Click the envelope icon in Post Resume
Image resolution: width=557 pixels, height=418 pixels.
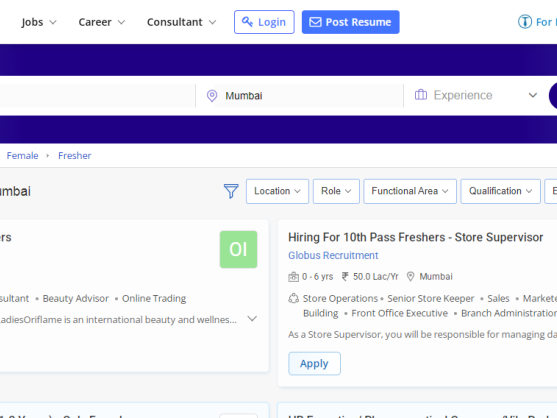click(315, 22)
